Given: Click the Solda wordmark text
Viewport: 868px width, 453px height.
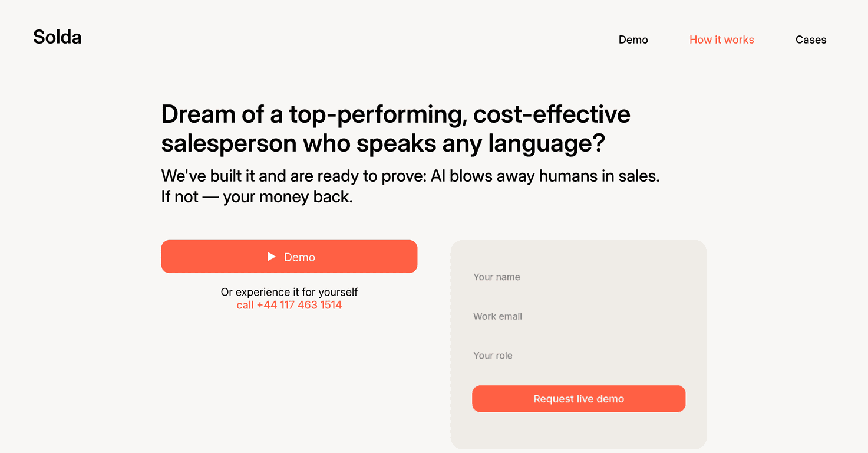Looking at the screenshot, I should click(57, 37).
